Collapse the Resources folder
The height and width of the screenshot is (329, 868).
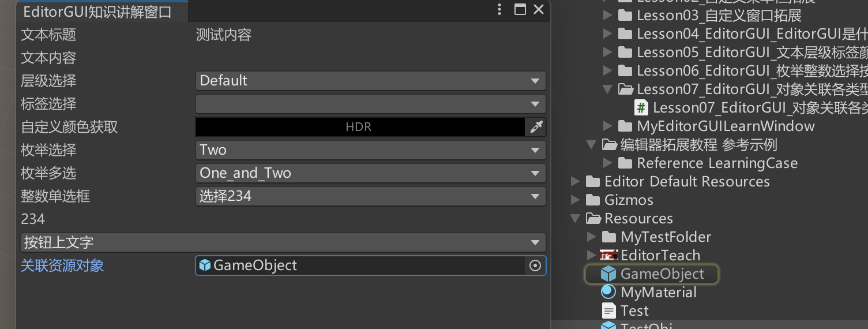575,219
